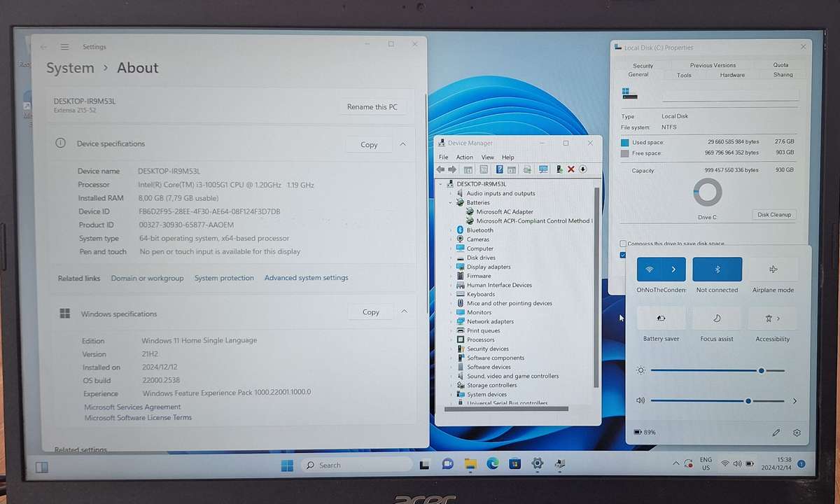Open Microsoft Edge from the taskbar

492,464
